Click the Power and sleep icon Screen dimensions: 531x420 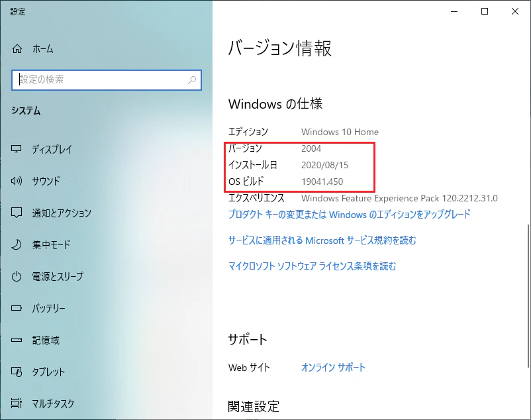point(17,276)
